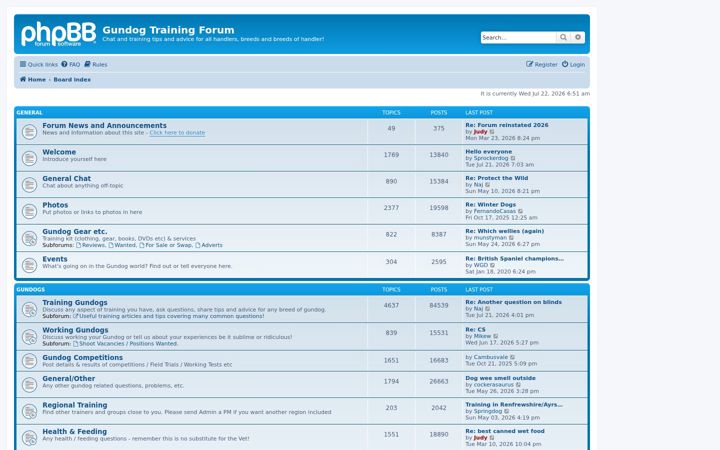720x450 pixels.
Task: Click view-latest-post icon next to munstyman
Action: pyautogui.click(x=512, y=238)
